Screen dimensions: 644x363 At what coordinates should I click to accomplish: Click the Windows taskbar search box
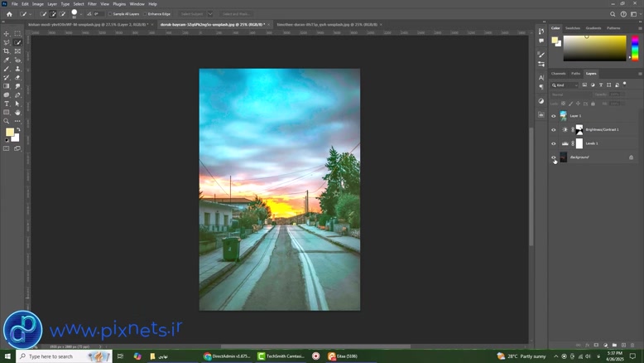pyautogui.click(x=64, y=356)
